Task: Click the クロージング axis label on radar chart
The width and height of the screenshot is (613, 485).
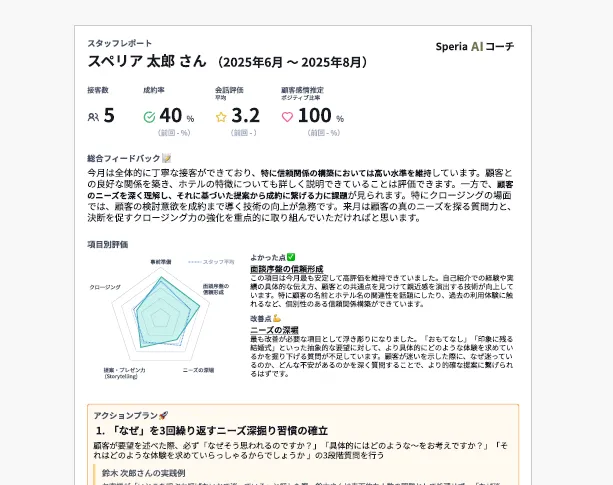Action: click(105, 288)
